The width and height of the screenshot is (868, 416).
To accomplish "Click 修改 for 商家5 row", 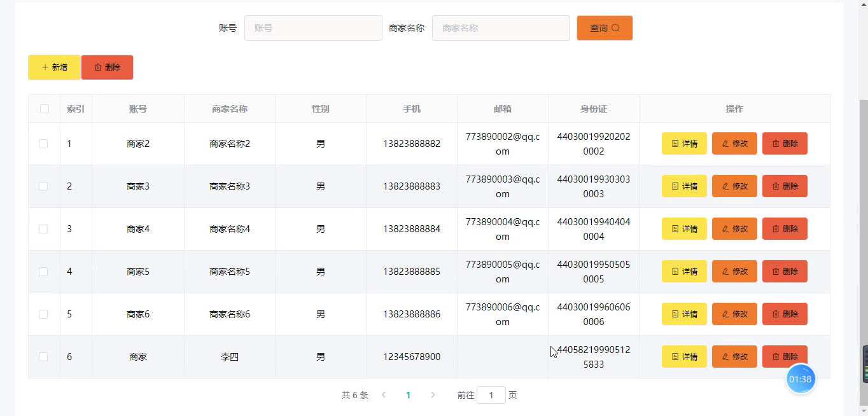I will (x=734, y=272).
